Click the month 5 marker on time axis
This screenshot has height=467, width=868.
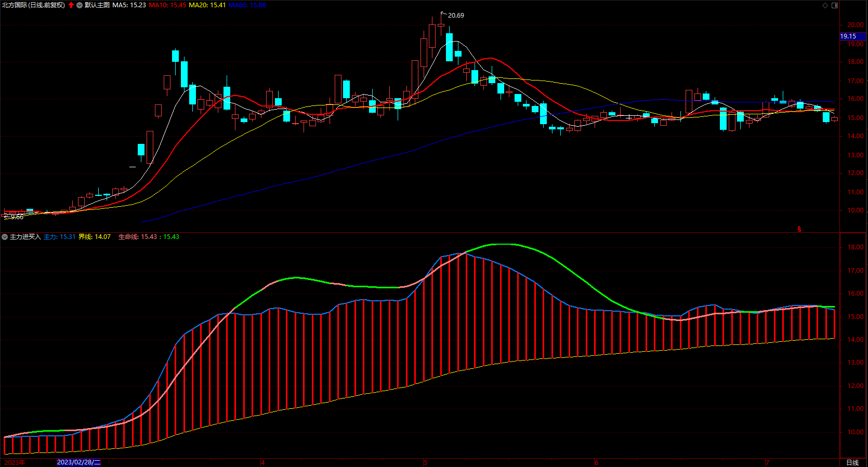425,462
